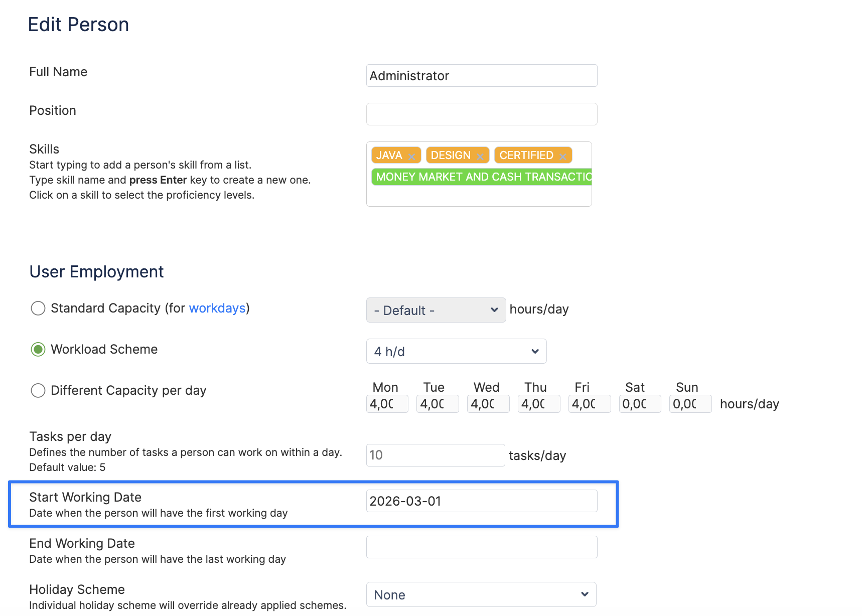The width and height of the screenshot is (862, 616).
Task: Focus the empty Position field
Action: (481, 114)
